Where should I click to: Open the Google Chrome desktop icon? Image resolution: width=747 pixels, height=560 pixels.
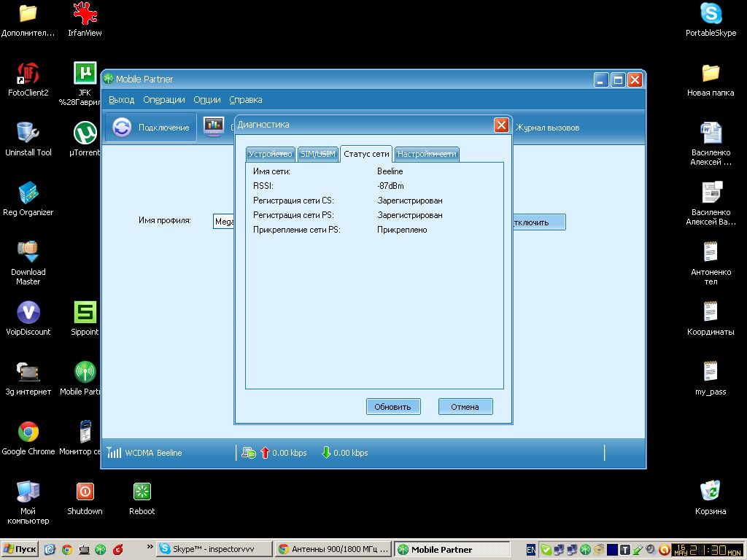[28, 438]
